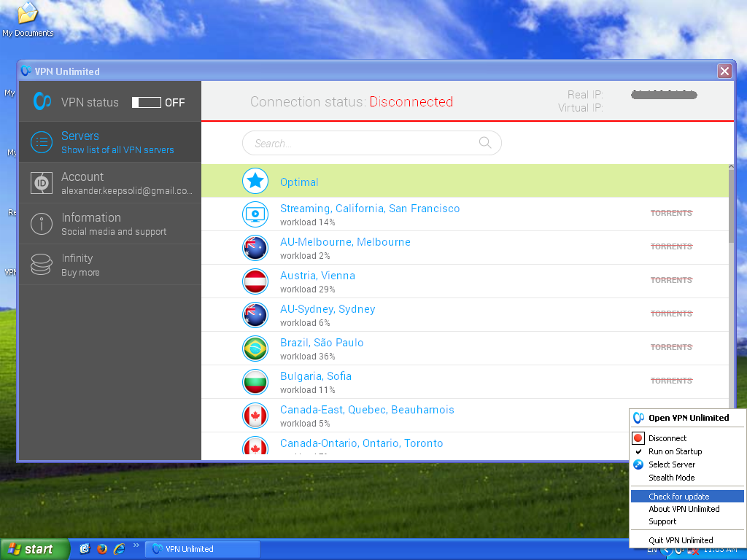Screen dimensions: 747x560
Task: Click the Austria flag icon
Action: click(x=255, y=281)
